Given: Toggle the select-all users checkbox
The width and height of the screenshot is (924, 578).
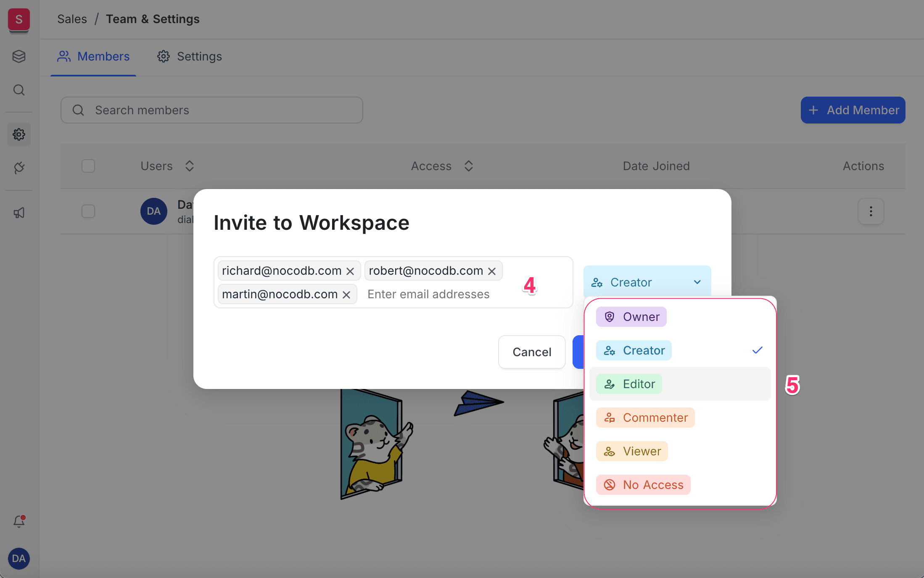Looking at the screenshot, I should coord(88,166).
